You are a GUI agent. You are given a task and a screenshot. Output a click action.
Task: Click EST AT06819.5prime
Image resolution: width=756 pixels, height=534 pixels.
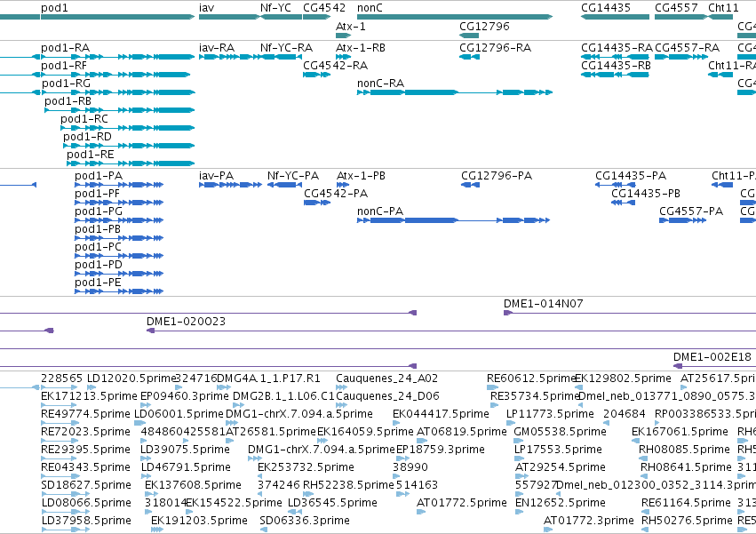(421, 441)
